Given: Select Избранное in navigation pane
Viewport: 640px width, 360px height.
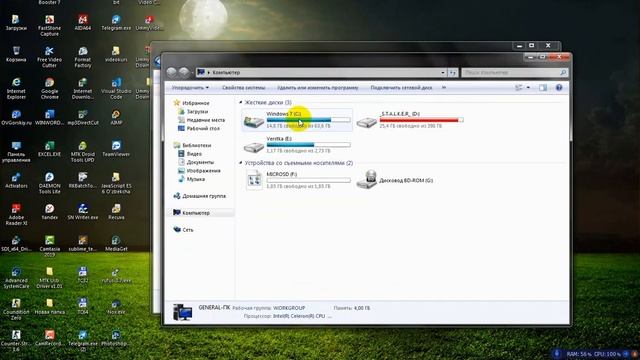Looking at the screenshot, I should click(x=196, y=103).
